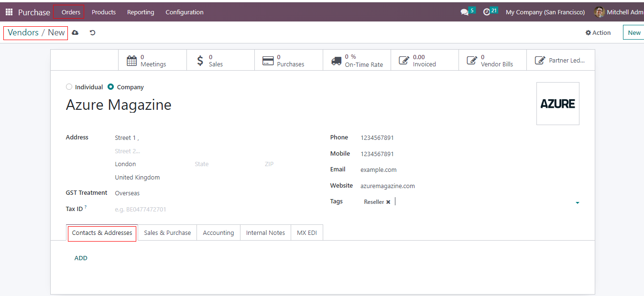Open the chat messages icon
Image resolution: width=644 pixels, height=296 pixels.
(464, 12)
